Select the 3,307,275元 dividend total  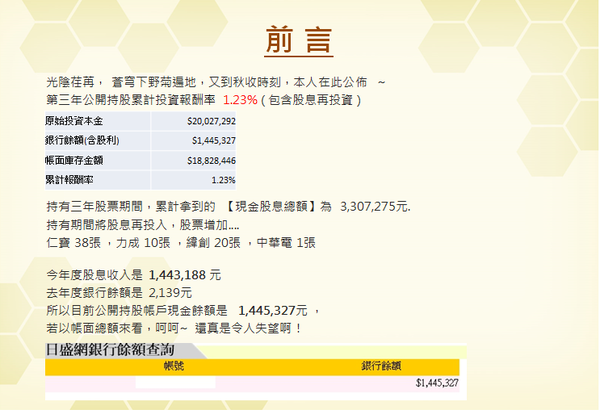(375, 206)
